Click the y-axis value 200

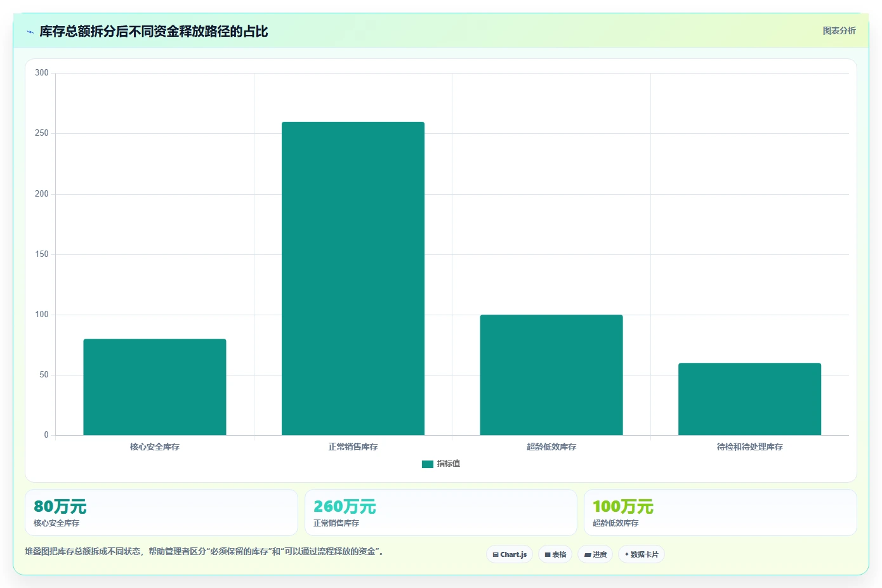click(41, 193)
